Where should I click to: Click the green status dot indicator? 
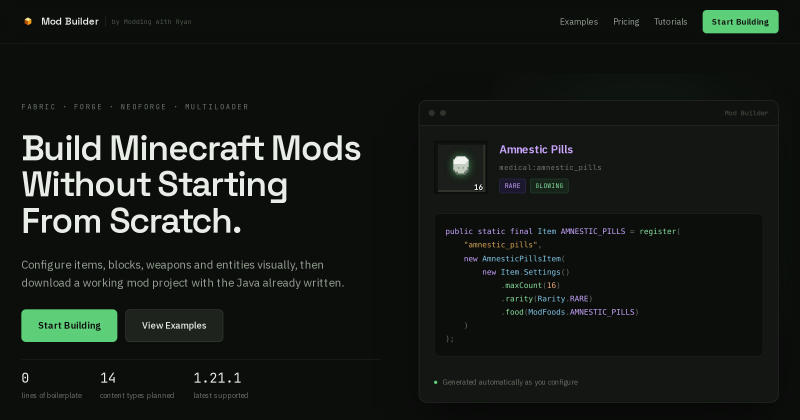click(435, 382)
